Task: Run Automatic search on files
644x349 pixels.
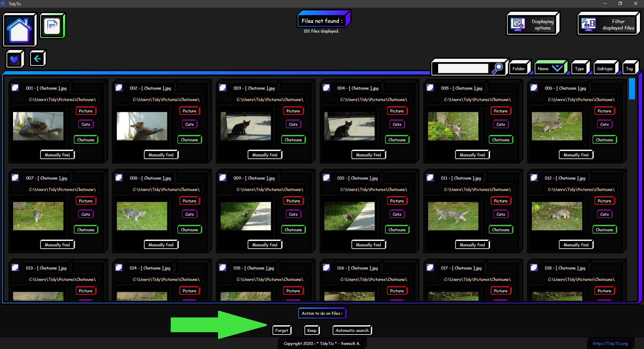Action: click(x=352, y=330)
